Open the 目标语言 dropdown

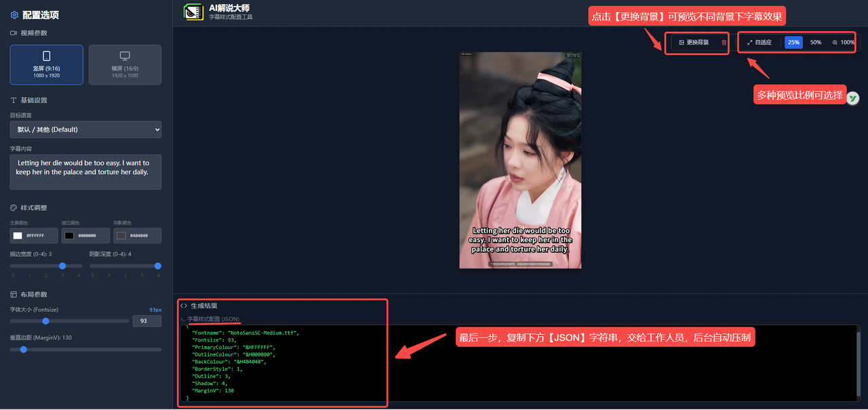point(85,129)
